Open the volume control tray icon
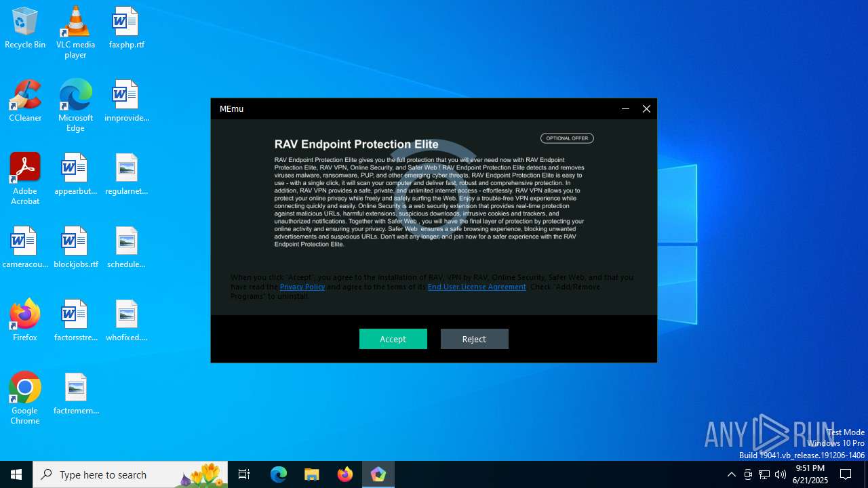Viewport: 868px width, 488px height. click(781, 474)
